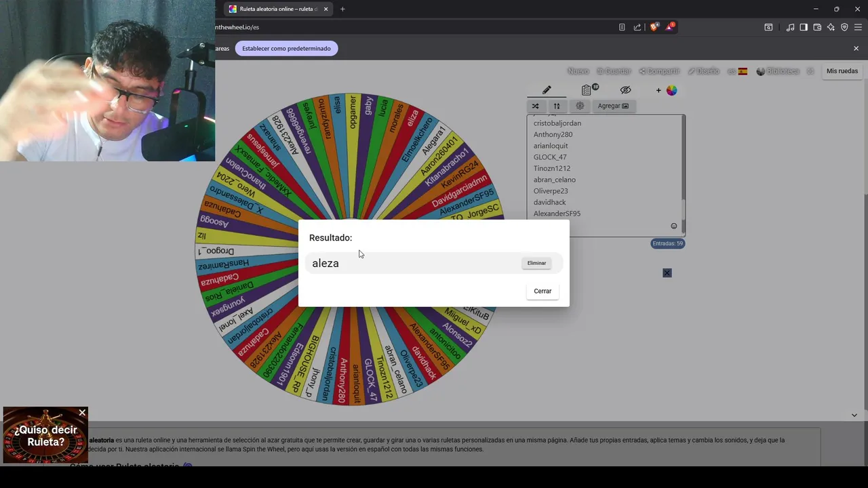Select Tinozn1212 in the entries list
This screenshot has height=488, width=868.
point(552,168)
